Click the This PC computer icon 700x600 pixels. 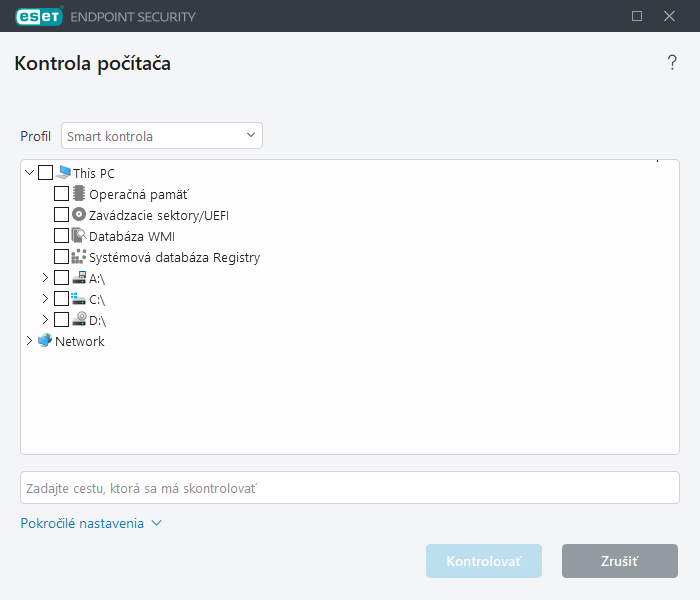[x=64, y=173]
